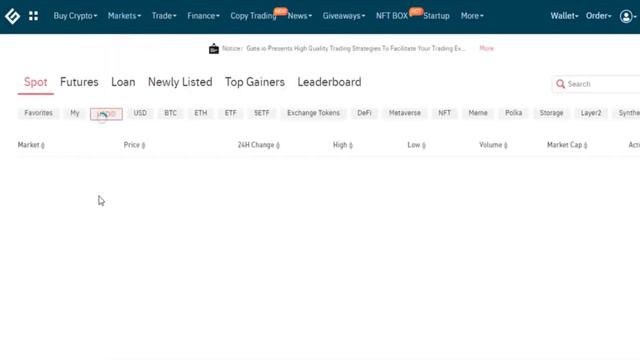Expand the More dropdown menu
640x360 pixels.
pos(472,16)
